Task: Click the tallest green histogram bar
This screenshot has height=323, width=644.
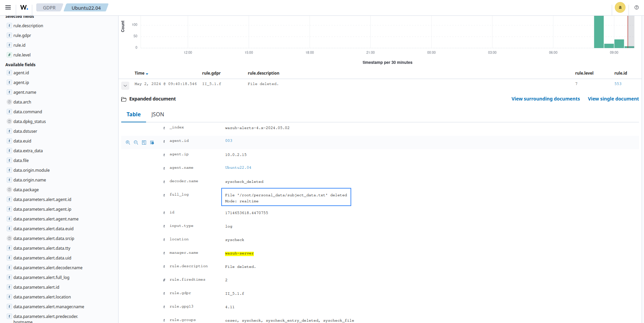Action: click(x=598, y=32)
